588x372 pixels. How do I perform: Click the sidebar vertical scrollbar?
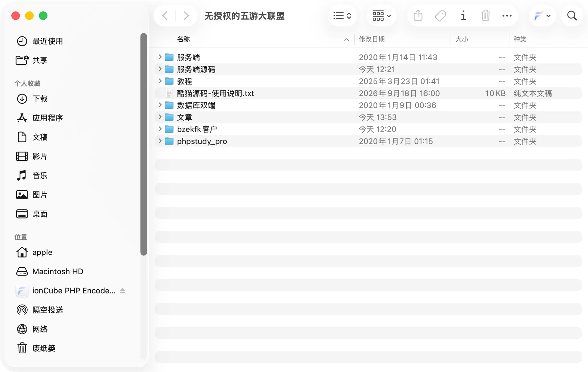tap(144, 144)
